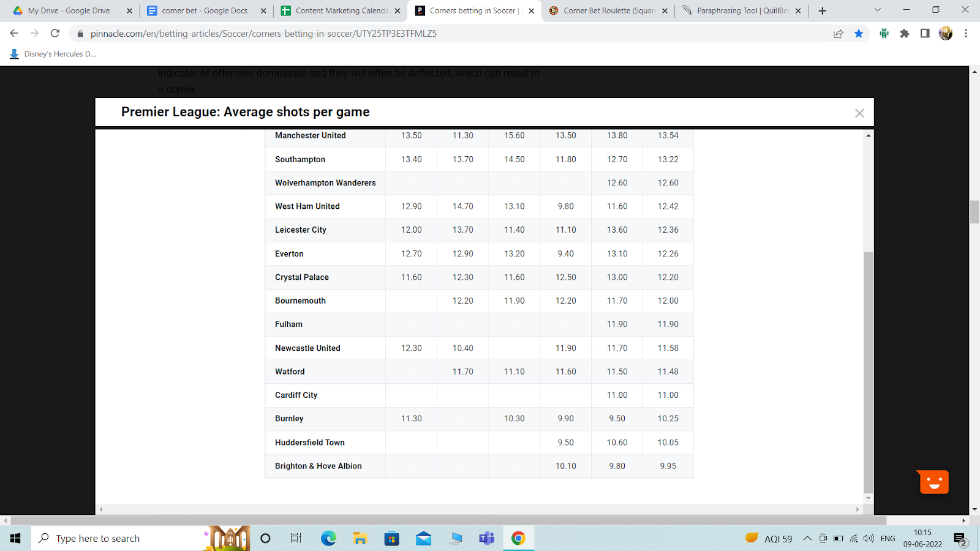
Task: View site information padlock icon
Action: pos(80,34)
